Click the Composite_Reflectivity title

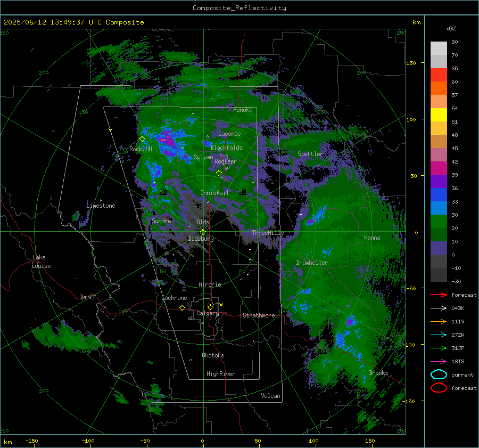[x=239, y=8]
